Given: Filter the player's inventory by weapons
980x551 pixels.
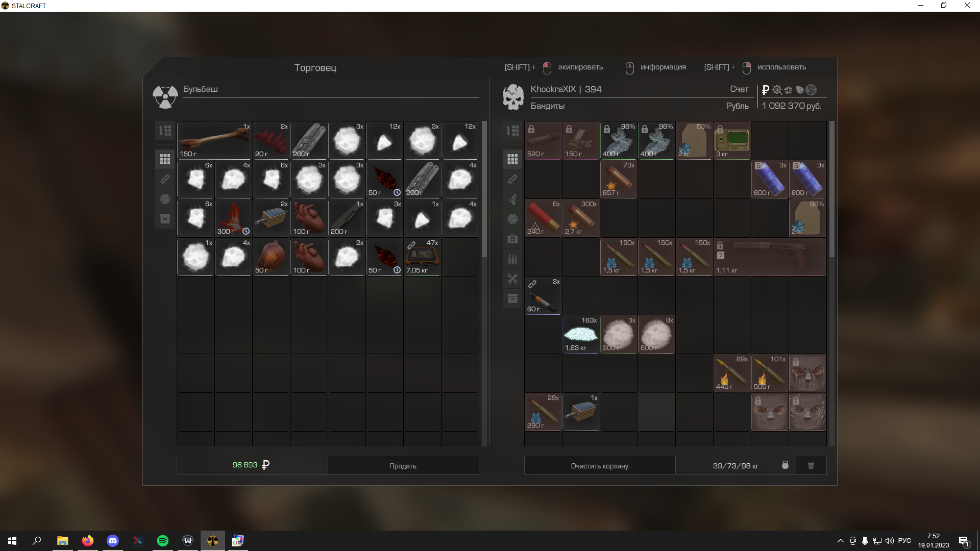Looking at the screenshot, I should 512,199.
